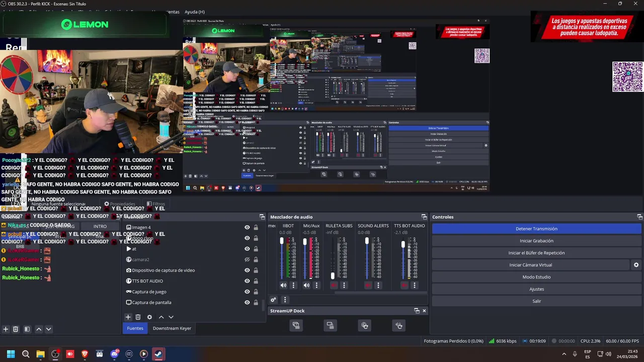This screenshot has height=362, width=644.
Task: Click StreamUP Dock refresh browser sources icon
Action: (x=365, y=326)
